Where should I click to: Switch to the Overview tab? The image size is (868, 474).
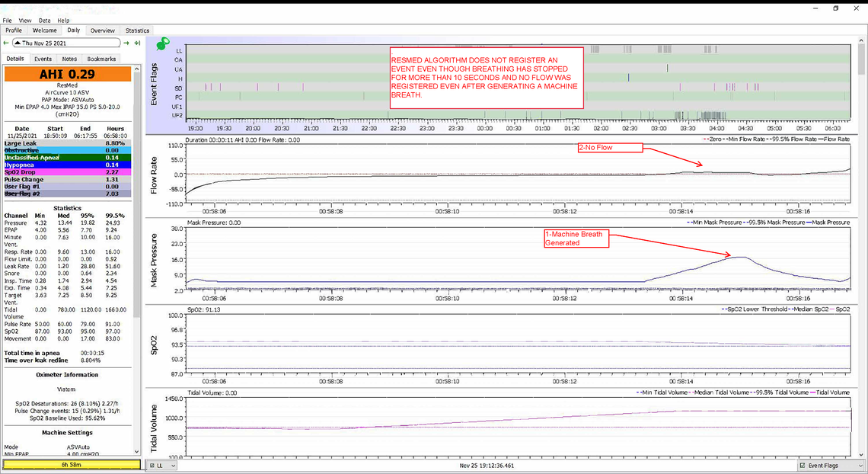[103, 30]
